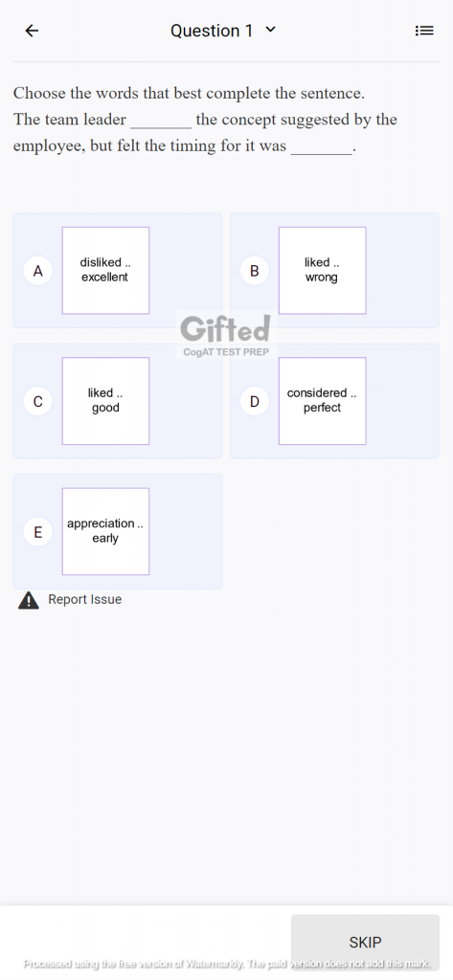Select radio option C
This screenshot has width=453, height=980.
38,402
